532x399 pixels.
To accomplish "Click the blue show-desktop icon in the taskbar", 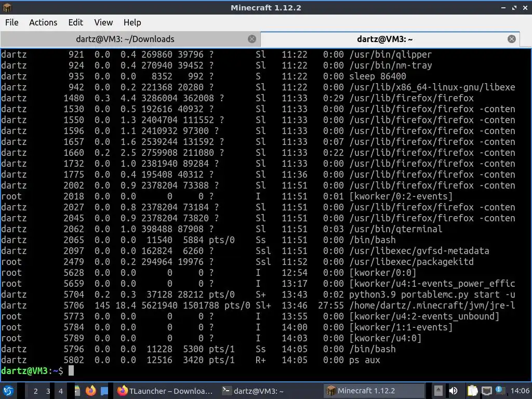I will pos(104,391).
